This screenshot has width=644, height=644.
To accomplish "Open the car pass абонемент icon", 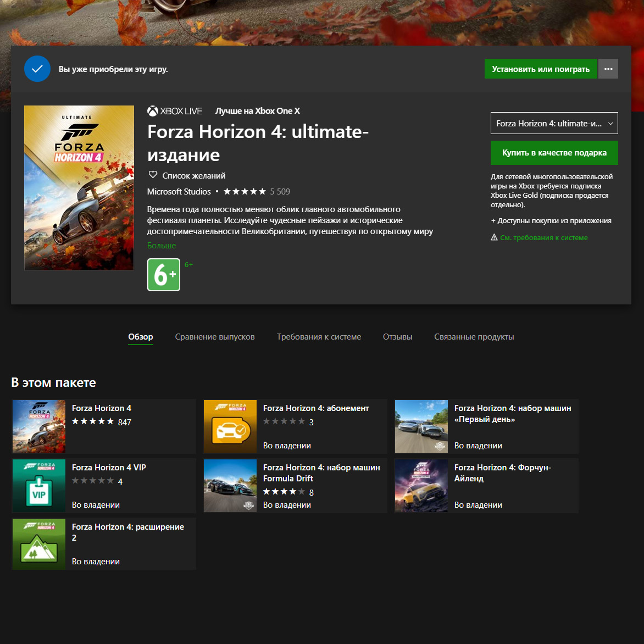I will pos(230,426).
